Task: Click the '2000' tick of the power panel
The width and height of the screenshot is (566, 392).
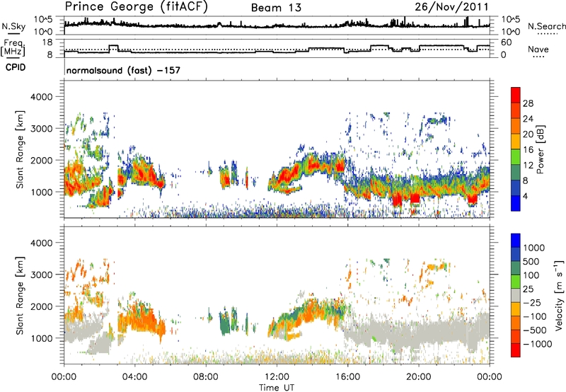Action: 41,160
